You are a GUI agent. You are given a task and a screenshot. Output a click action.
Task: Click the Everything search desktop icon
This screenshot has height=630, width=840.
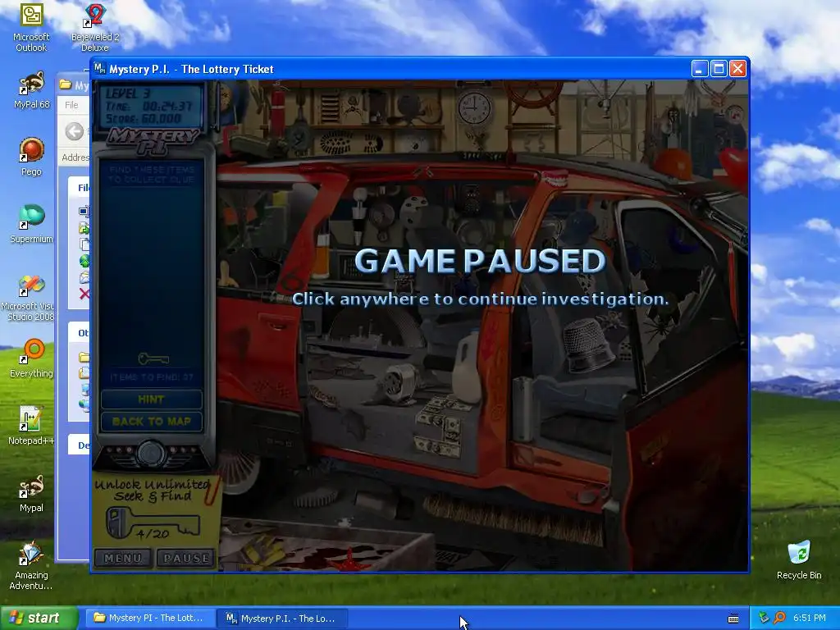tap(31, 358)
